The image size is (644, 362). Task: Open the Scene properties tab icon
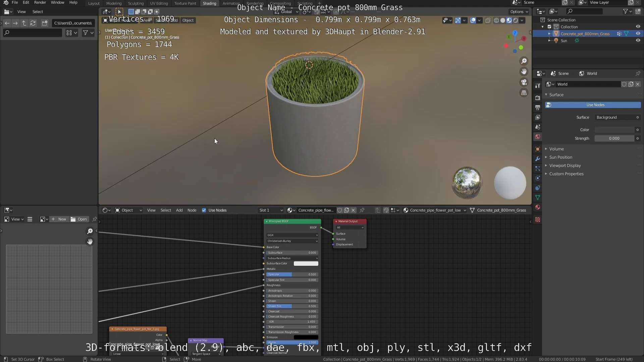[538, 127]
